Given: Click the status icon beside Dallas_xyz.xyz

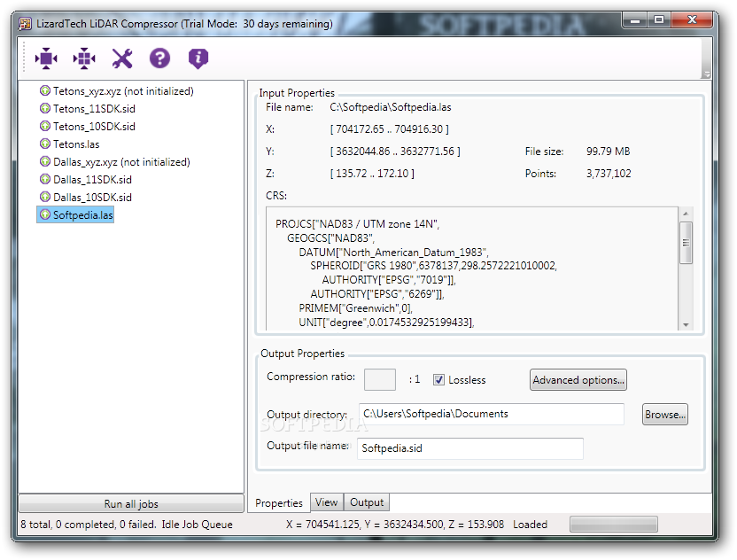Looking at the screenshot, I should tap(45, 161).
